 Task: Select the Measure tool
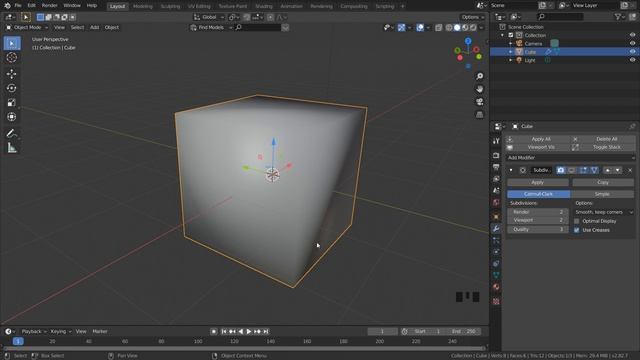coord(12,148)
